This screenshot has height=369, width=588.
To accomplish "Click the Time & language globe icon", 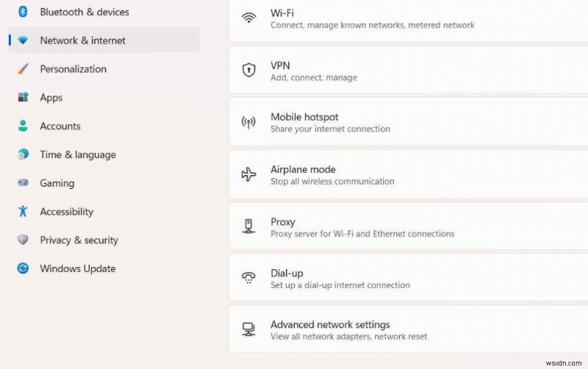I will click(x=23, y=154).
